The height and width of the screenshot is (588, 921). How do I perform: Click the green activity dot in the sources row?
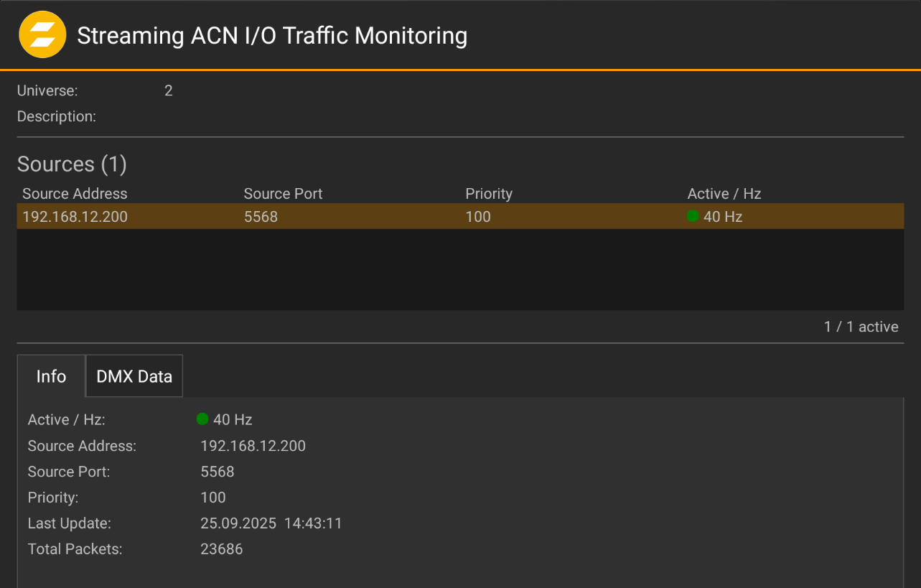tap(693, 216)
